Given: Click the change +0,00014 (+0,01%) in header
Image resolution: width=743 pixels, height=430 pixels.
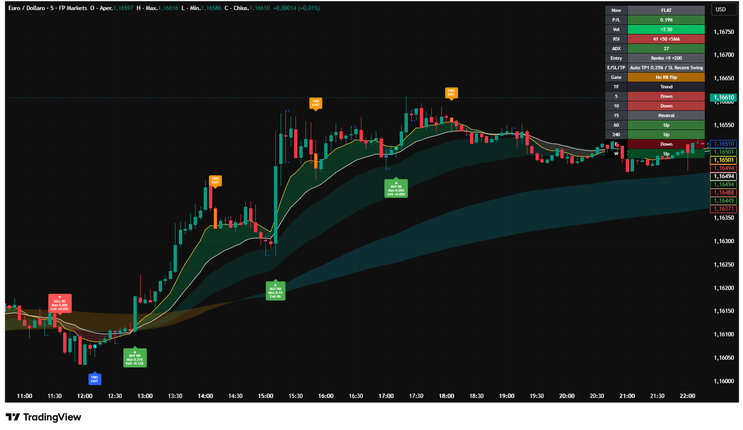Looking at the screenshot, I should [297, 8].
